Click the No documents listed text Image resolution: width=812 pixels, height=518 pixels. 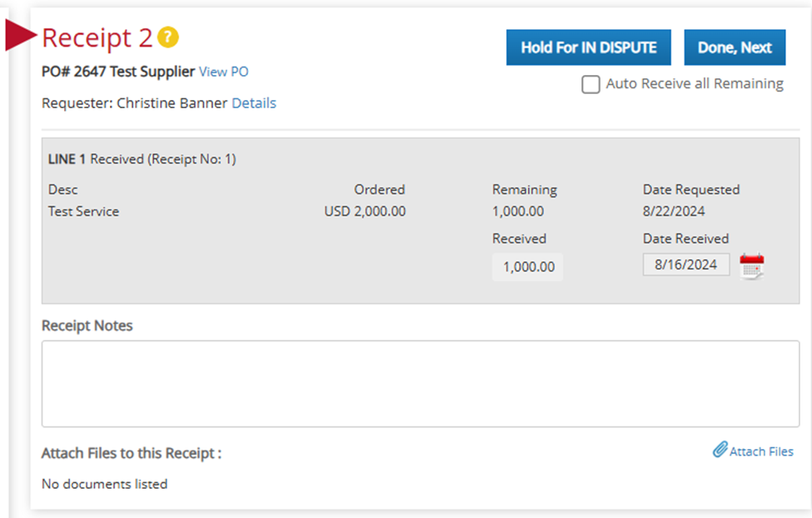coord(104,484)
